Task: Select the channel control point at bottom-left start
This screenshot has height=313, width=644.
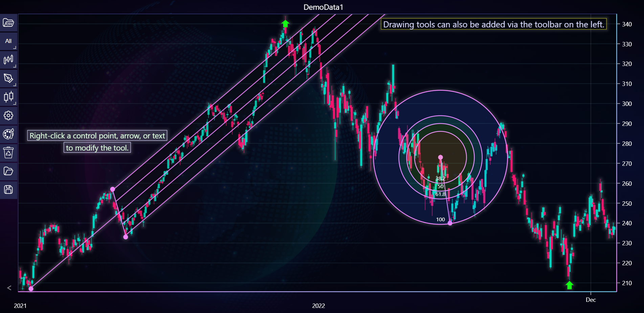Action: coord(31,289)
